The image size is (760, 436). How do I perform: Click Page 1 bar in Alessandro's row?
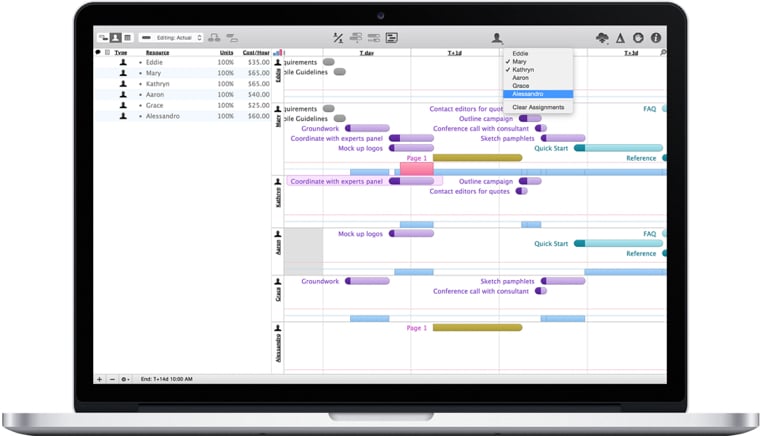coord(477,328)
